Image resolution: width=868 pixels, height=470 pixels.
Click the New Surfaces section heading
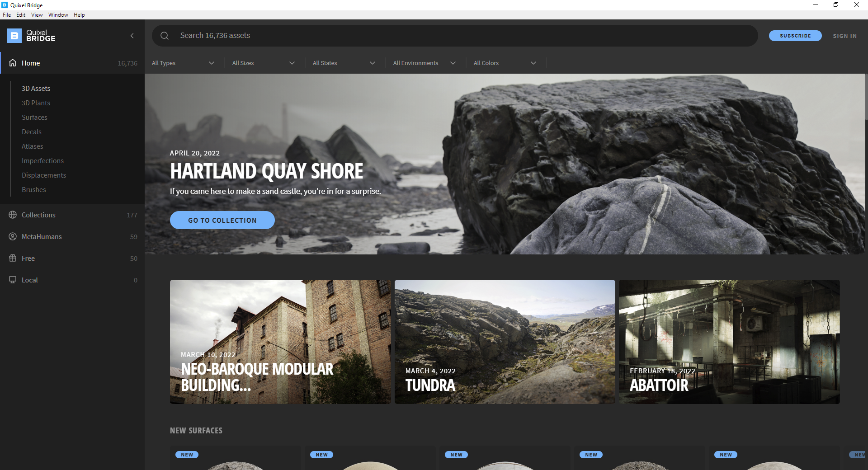point(196,431)
